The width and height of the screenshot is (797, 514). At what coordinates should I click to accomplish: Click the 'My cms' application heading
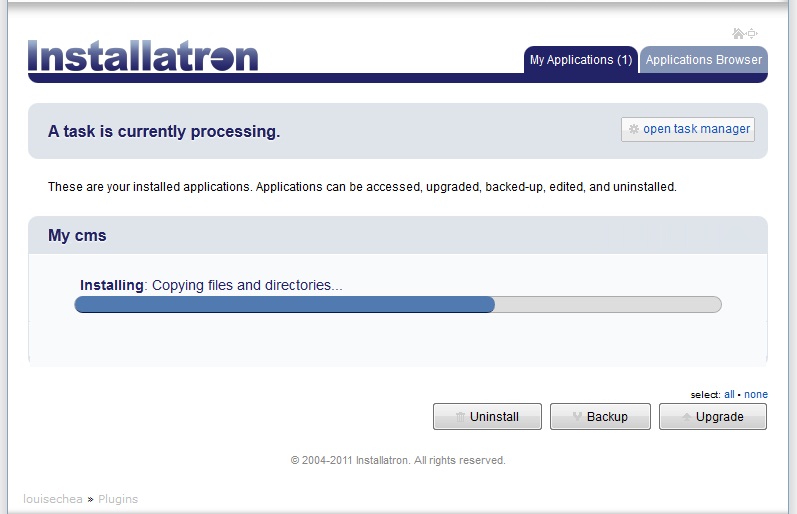coord(77,235)
